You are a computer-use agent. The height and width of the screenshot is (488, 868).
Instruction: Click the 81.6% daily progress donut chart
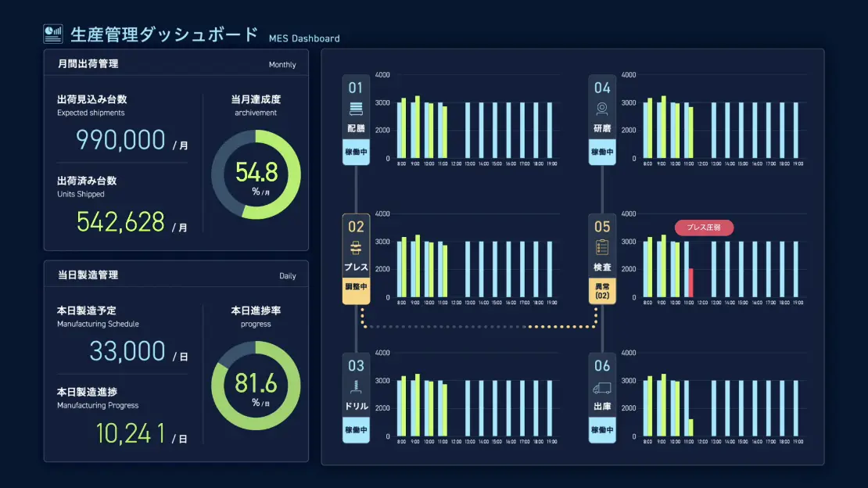tap(256, 386)
